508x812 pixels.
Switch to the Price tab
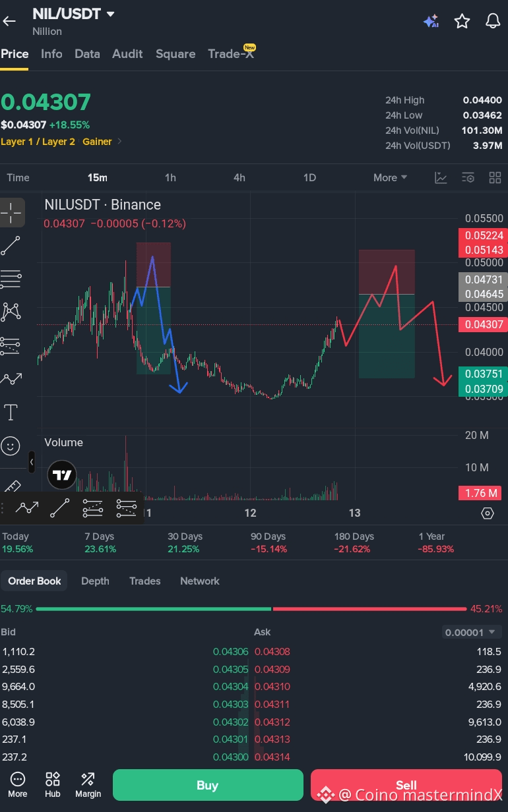15,54
